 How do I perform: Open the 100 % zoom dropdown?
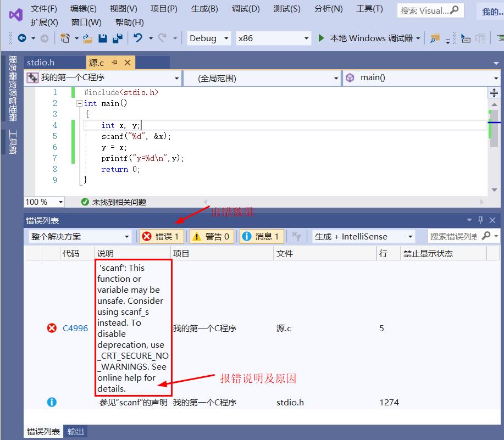point(45,202)
